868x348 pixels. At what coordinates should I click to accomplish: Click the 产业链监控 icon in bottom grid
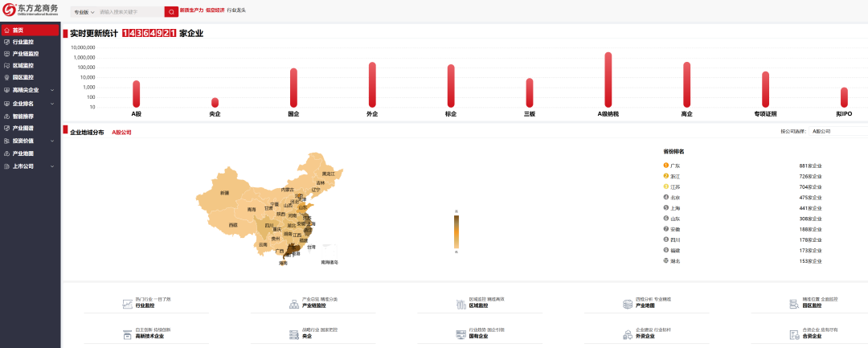295,304
